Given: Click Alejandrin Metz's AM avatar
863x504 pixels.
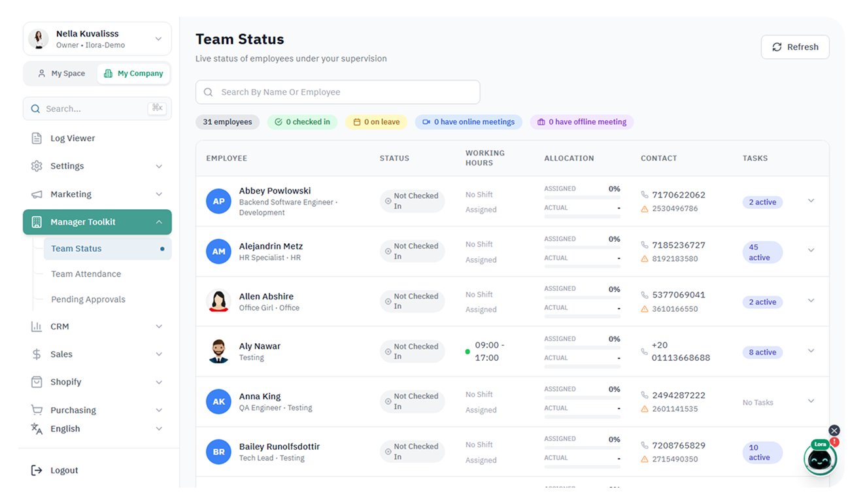Looking at the screenshot, I should coord(218,251).
